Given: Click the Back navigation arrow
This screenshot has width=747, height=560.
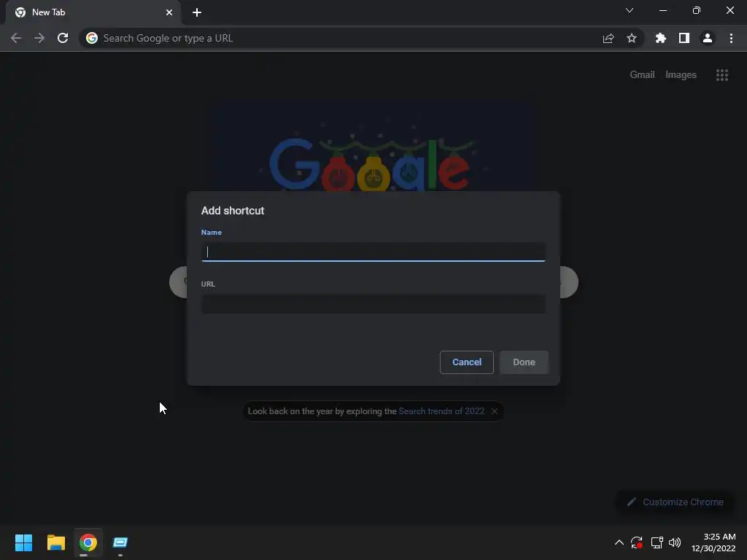Looking at the screenshot, I should coord(16,38).
